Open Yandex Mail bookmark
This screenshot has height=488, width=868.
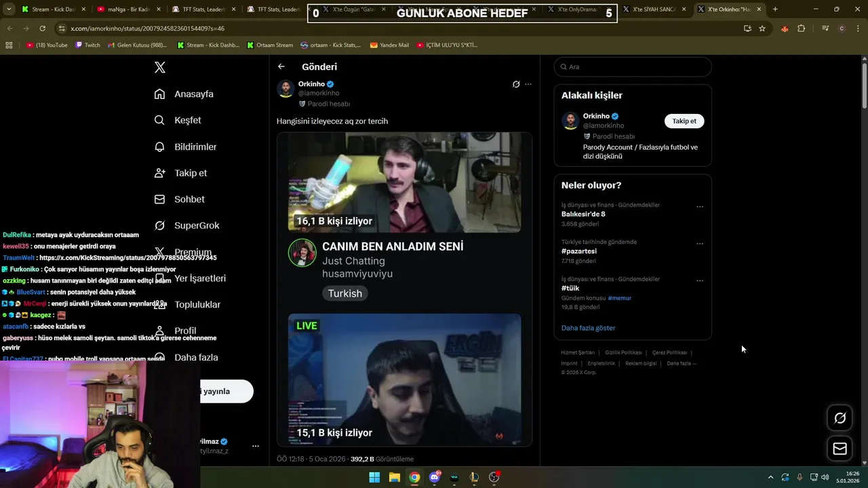click(x=389, y=45)
